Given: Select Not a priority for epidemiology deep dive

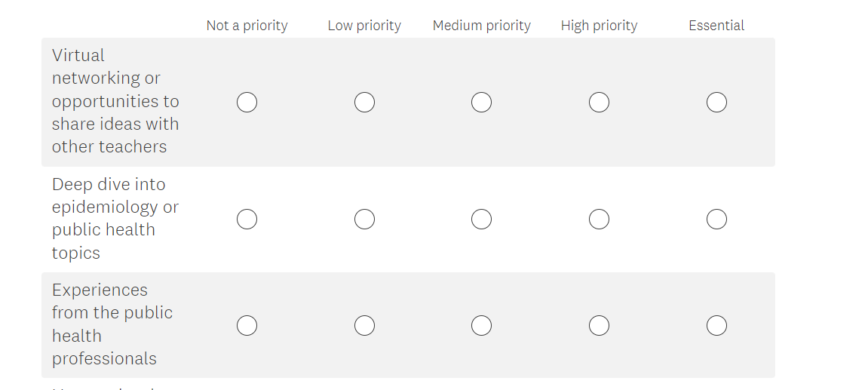Looking at the screenshot, I should [x=247, y=219].
